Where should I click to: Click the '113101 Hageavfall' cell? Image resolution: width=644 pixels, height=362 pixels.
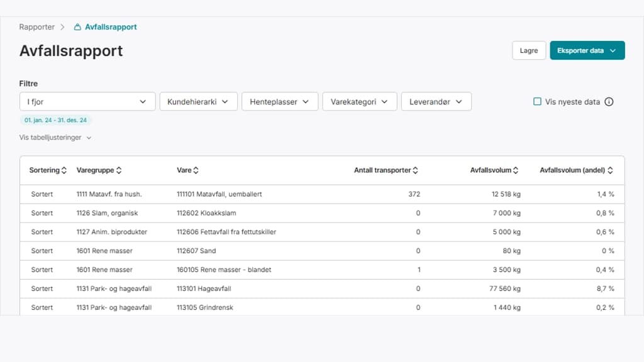pos(204,288)
